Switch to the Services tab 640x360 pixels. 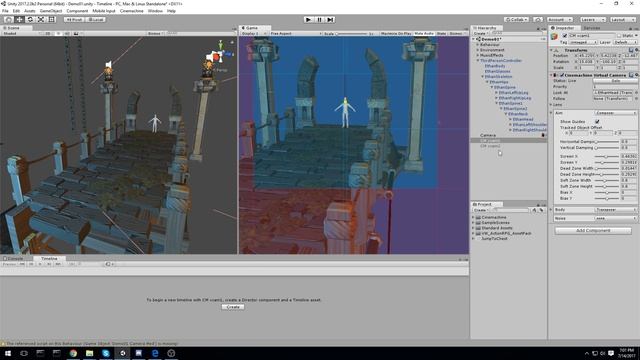coord(592,28)
